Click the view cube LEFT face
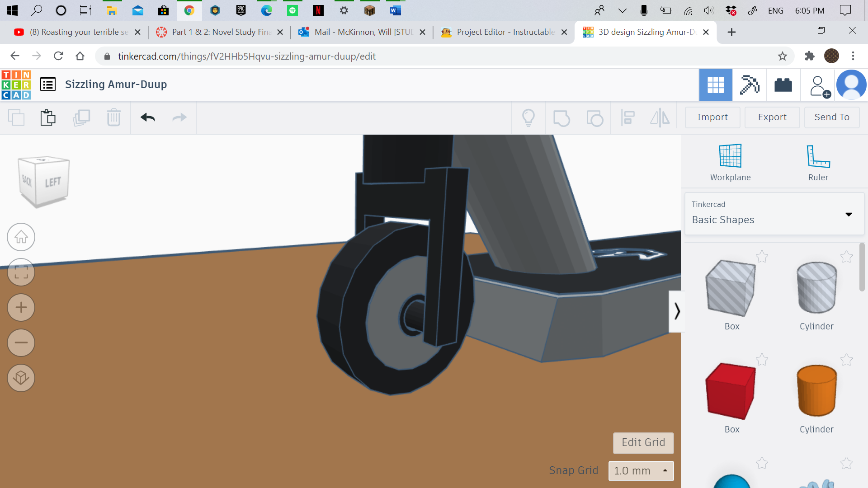868x488 pixels. coord(53,182)
